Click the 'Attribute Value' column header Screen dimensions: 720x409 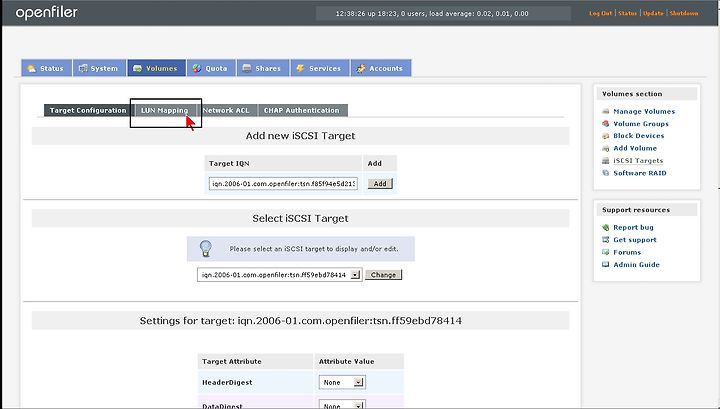(346, 361)
